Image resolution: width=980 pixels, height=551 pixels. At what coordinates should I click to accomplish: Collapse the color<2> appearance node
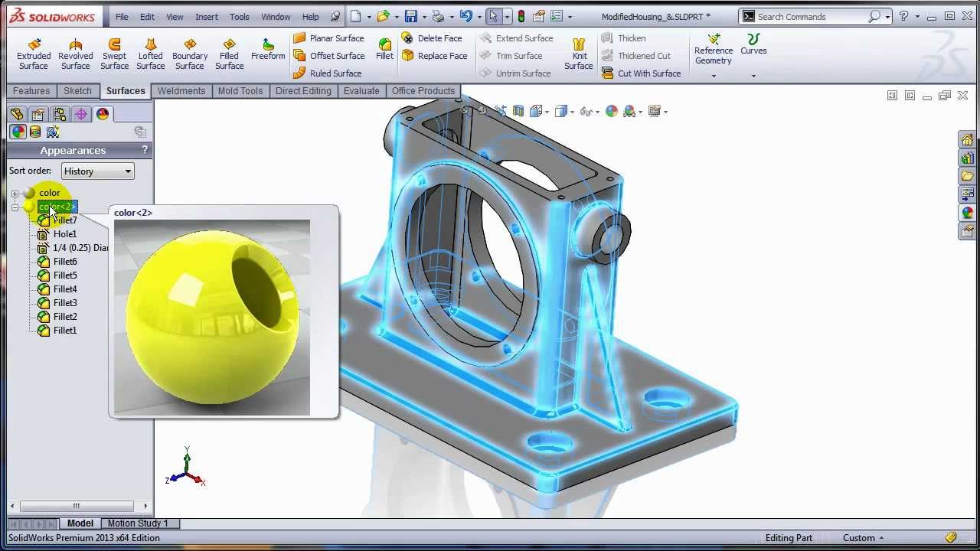click(15, 207)
